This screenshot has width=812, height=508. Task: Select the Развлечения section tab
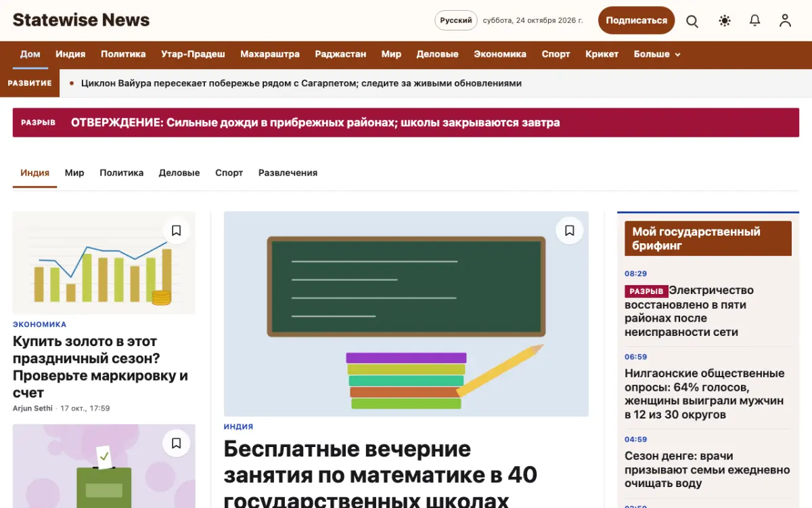pyautogui.click(x=288, y=173)
